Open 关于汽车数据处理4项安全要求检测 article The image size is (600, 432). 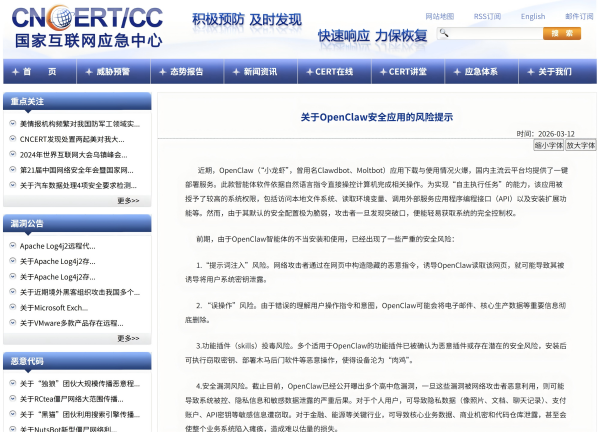(78, 185)
